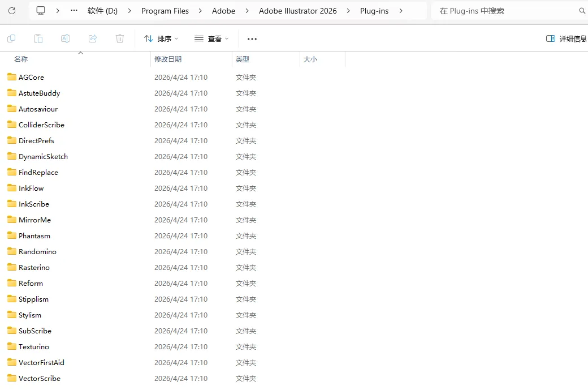This screenshot has width=588, height=390.
Task: Click the This PC monitor icon
Action: (41, 11)
